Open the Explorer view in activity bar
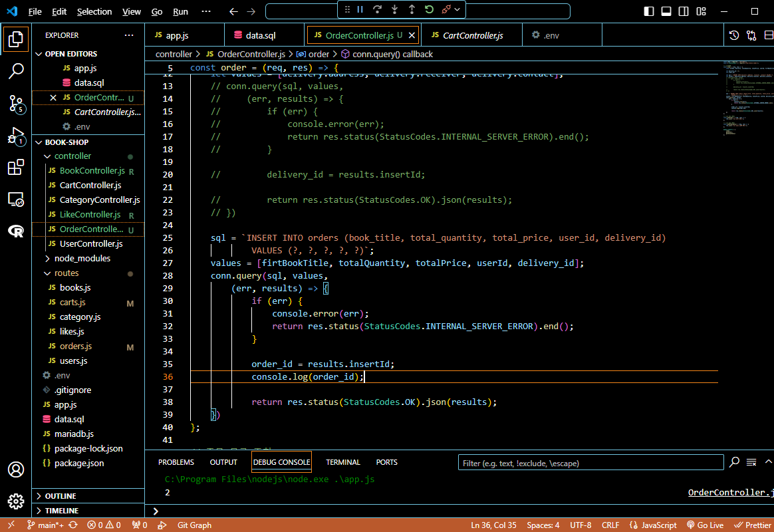 click(x=16, y=39)
